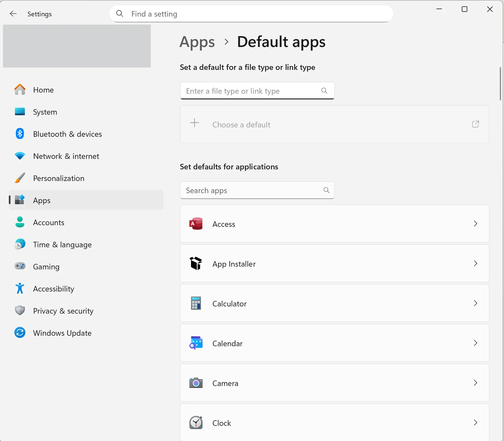
Task: Click the Apps icon in sidebar
Action: point(20,200)
